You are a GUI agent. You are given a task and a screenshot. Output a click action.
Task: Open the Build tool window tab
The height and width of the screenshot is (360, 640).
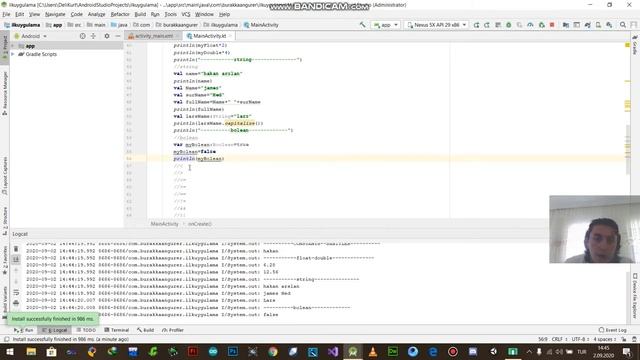pyautogui.click(x=145, y=330)
